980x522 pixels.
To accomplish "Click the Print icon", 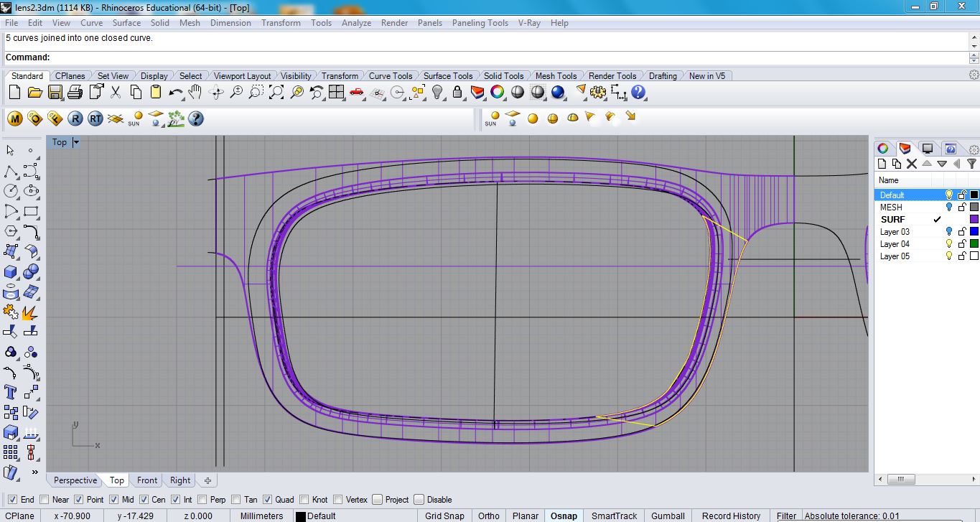I will (75, 92).
